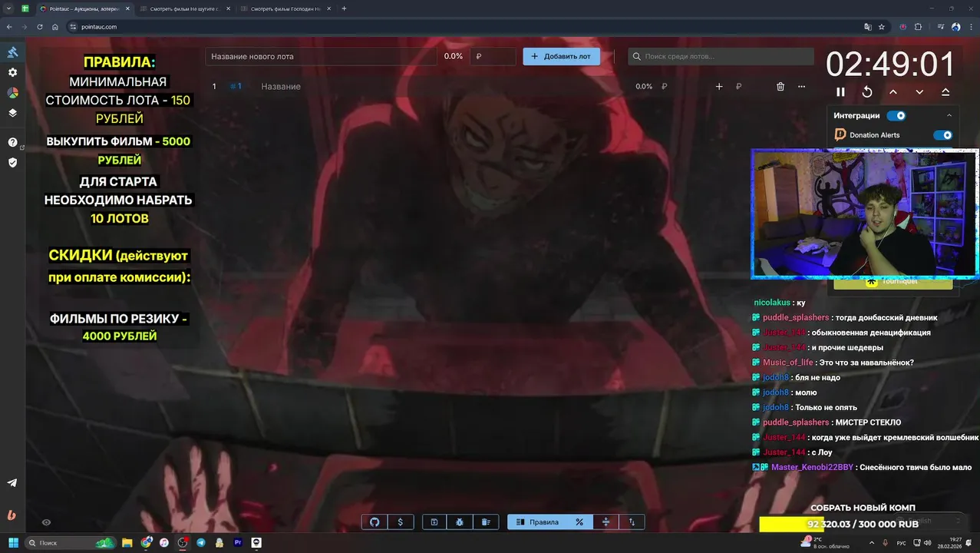Open File Explorer from the taskbar

(x=127, y=542)
